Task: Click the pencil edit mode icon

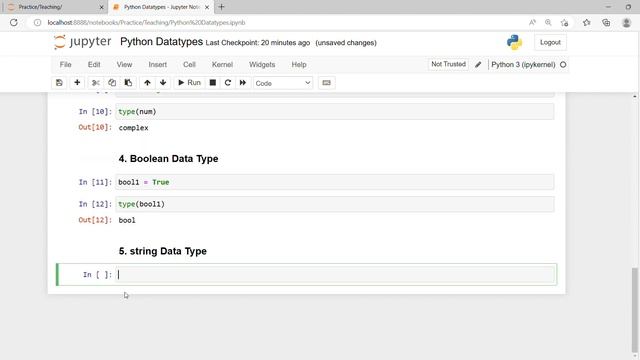Action: pos(478,64)
